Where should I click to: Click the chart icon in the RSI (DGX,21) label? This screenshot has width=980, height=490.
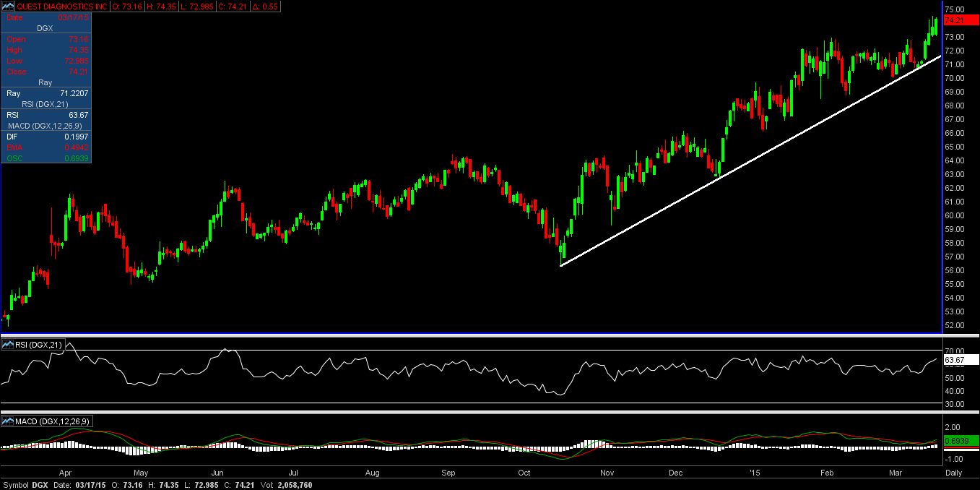(x=8, y=345)
